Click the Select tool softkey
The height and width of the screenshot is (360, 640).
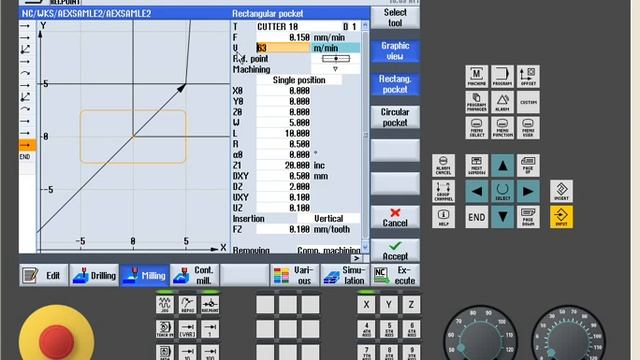pos(395,18)
